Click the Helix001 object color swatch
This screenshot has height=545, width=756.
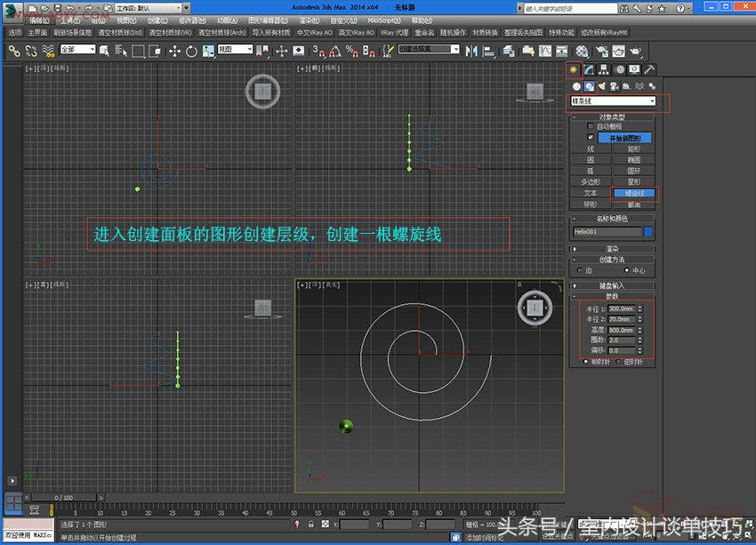647,231
